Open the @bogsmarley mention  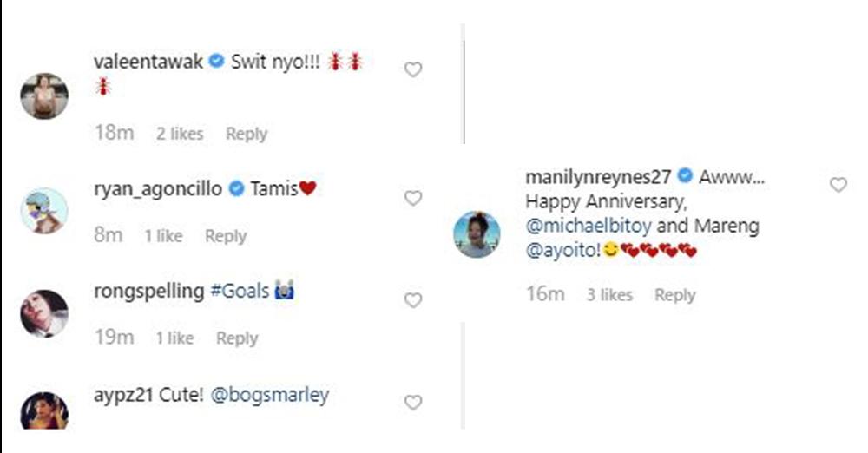click(270, 395)
